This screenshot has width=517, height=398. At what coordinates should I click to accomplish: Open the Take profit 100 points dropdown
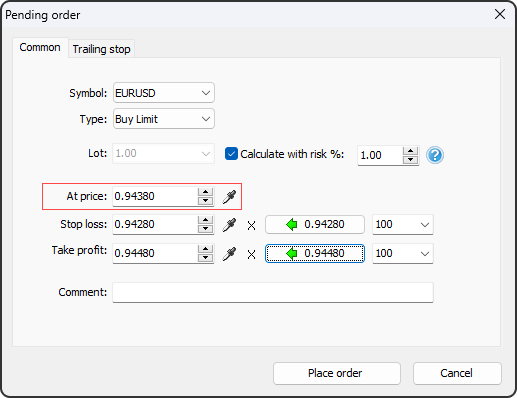tap(403, 253)
